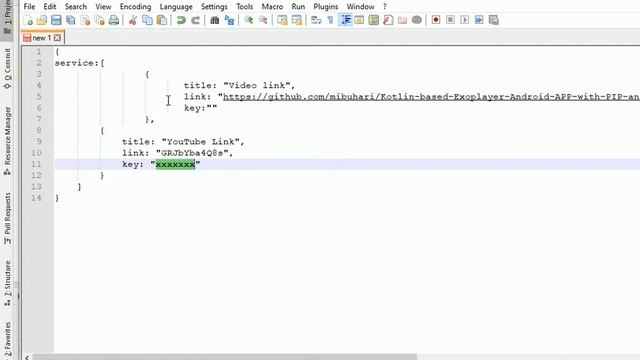Open the Commit panel in Android Studio sidebar
Screen dimensions: 640x360
pyautogui.click(x=7, y=69)
